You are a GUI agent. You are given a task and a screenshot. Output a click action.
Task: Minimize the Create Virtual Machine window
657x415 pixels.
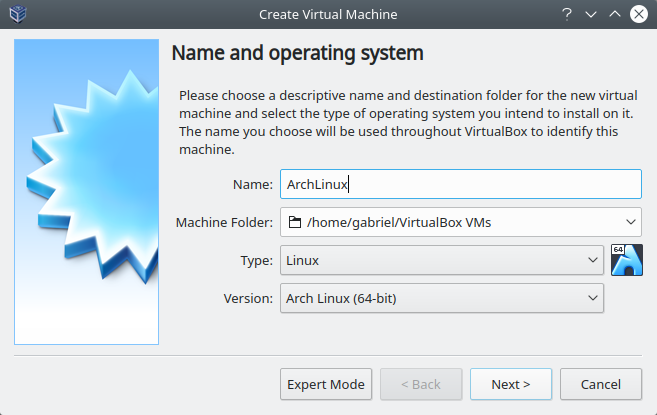591,14
